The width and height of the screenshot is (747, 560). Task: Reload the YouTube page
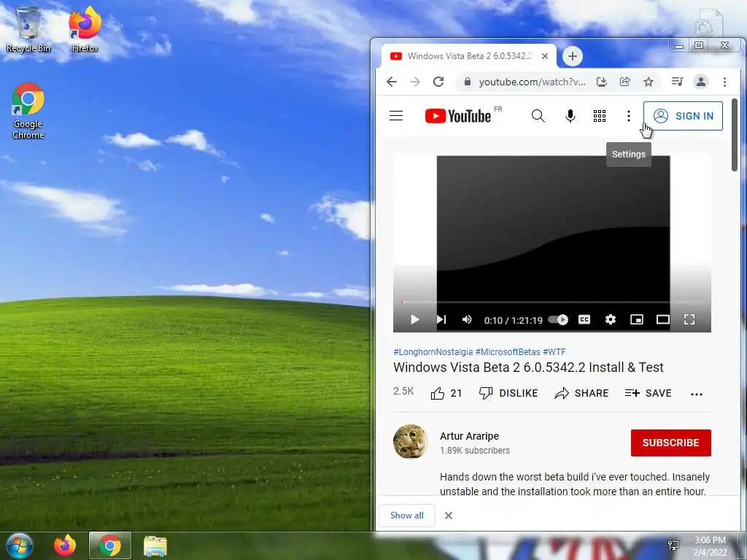(x=438, y=82)
